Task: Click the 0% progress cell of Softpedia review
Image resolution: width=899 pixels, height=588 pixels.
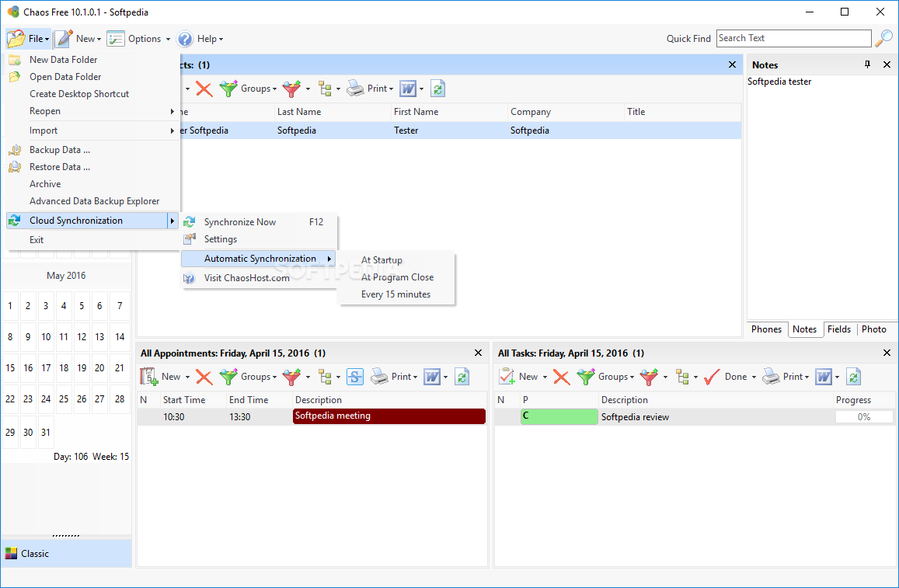Action: [x=864, y=417]
